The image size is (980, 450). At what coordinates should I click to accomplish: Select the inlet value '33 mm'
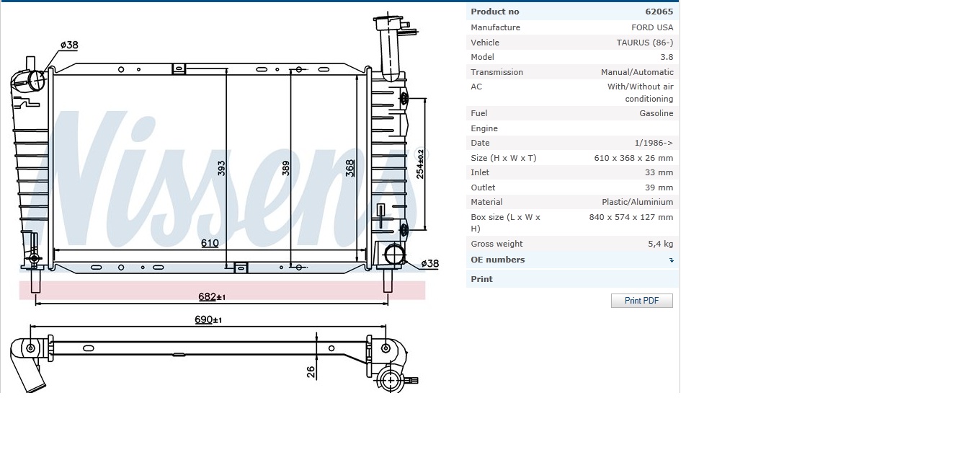click(x=659, y=172)
